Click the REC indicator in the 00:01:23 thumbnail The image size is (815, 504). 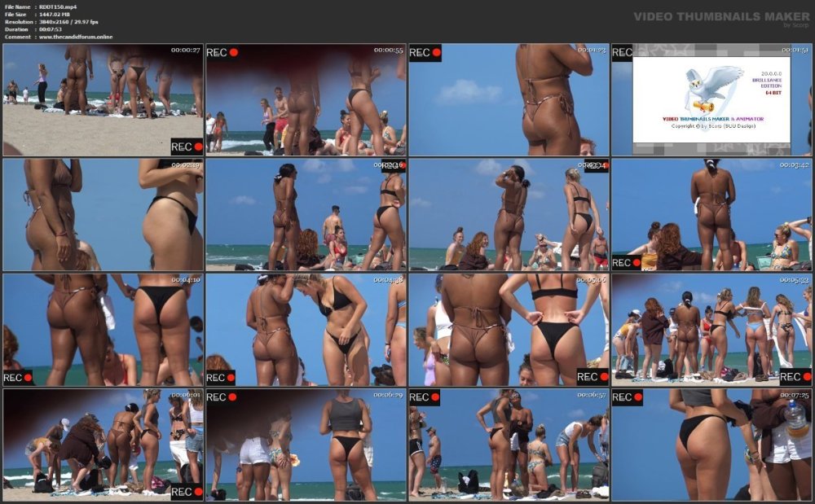coord(425,52)
